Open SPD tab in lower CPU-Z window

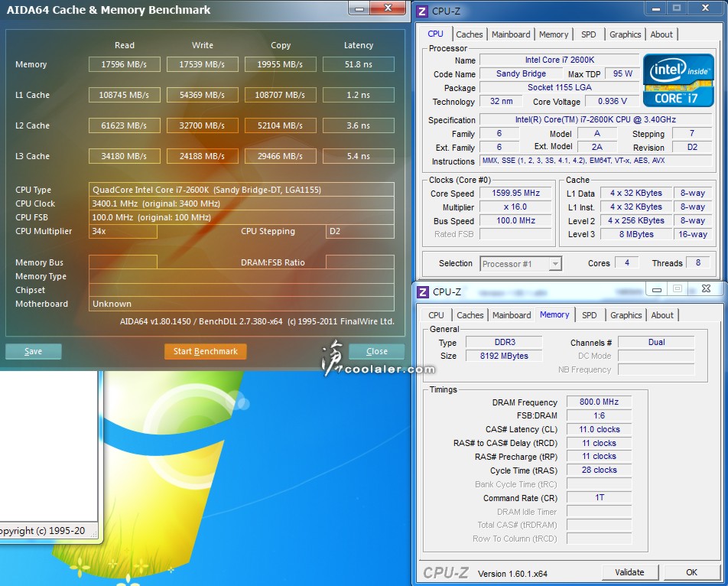589,315
